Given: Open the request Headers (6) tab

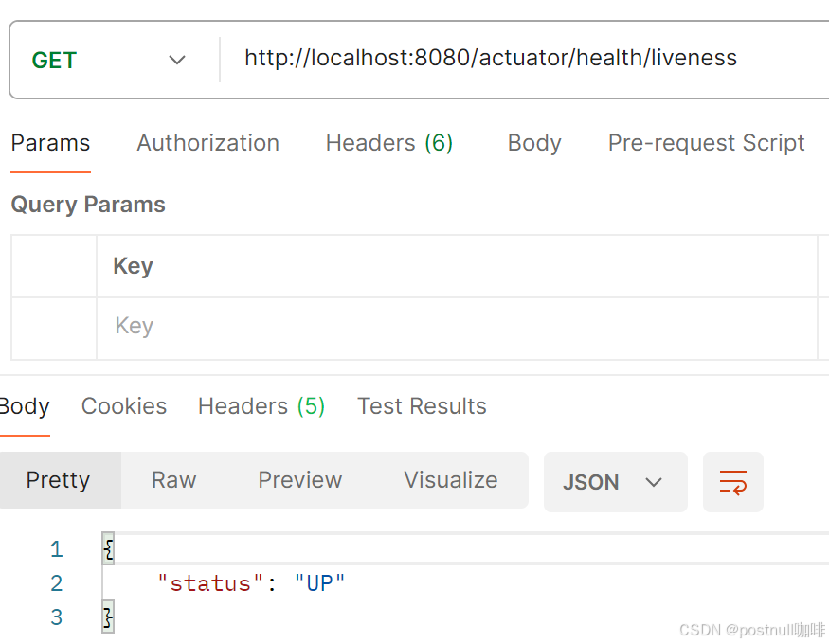Looking at the screenshot, I should (389, 143).
